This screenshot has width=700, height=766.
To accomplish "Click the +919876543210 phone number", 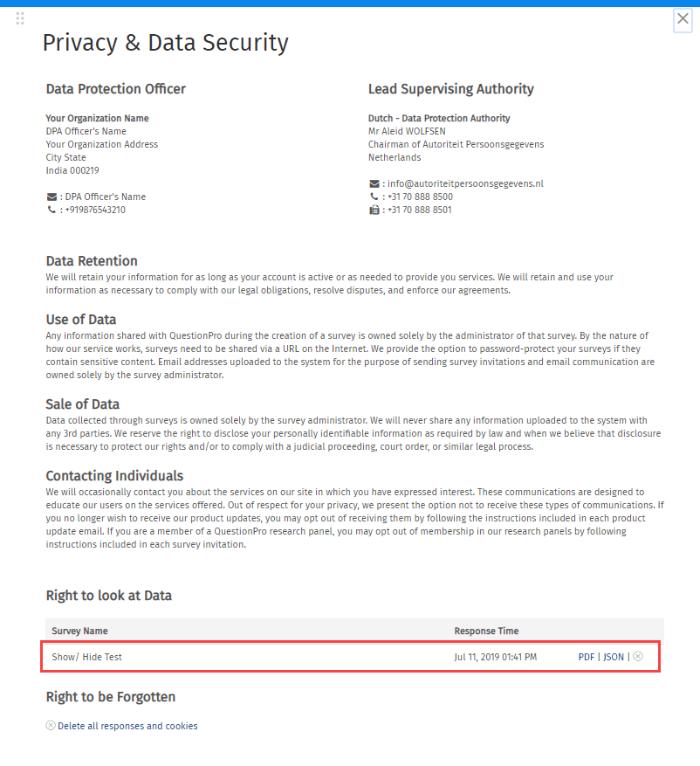I will coord(95,210).
